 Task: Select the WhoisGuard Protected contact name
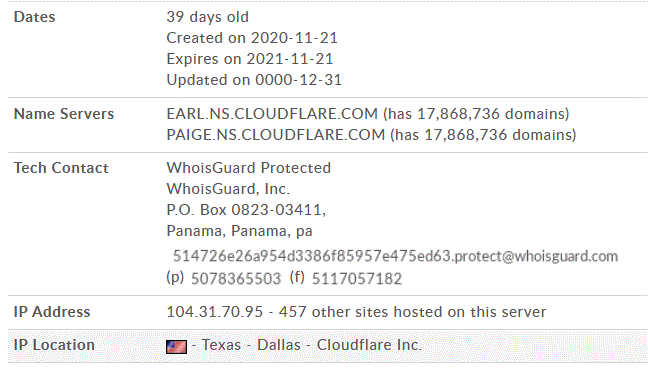(248, 168)
